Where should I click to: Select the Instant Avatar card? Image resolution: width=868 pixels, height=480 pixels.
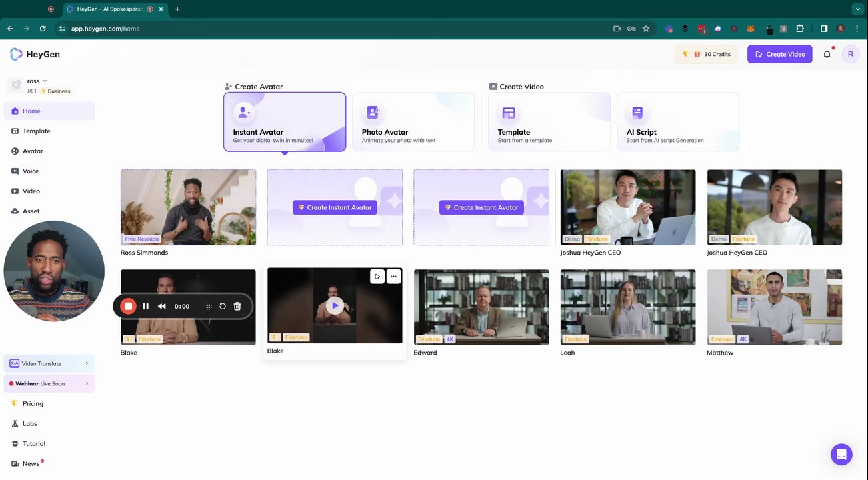pos(285,122)
